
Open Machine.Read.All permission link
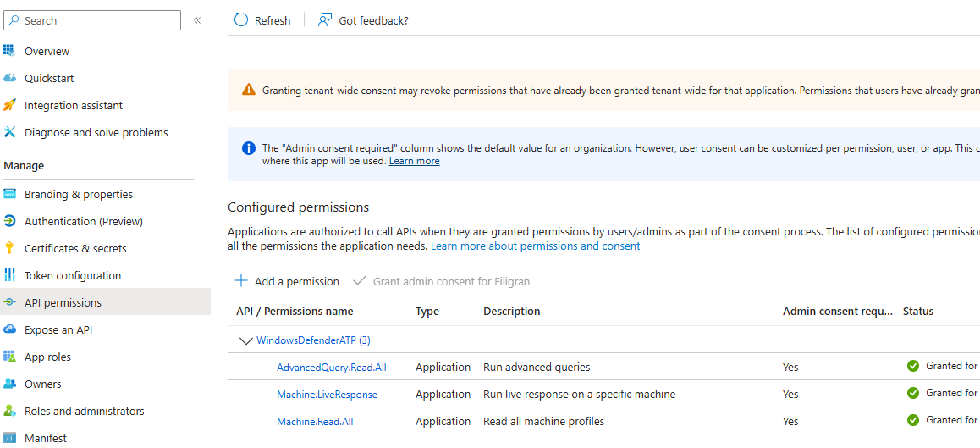[x=315, y=421]
